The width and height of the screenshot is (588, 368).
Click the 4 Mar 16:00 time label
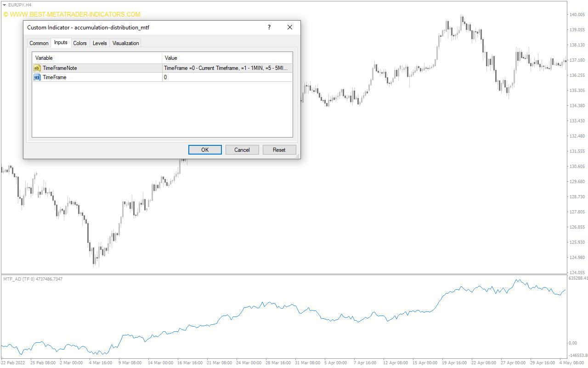pos(100,363)
